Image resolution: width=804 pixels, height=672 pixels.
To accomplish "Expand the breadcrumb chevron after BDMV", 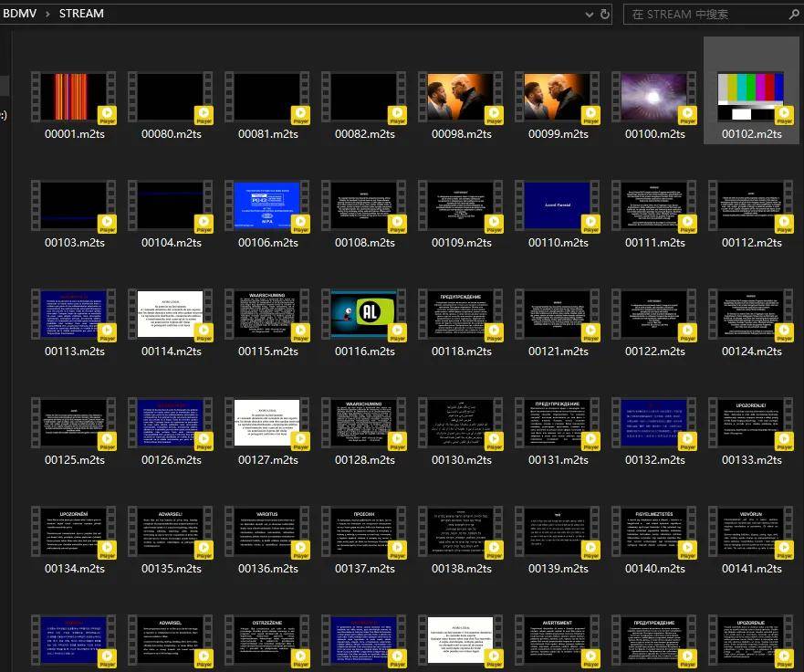I will click(x=47, y=14).
